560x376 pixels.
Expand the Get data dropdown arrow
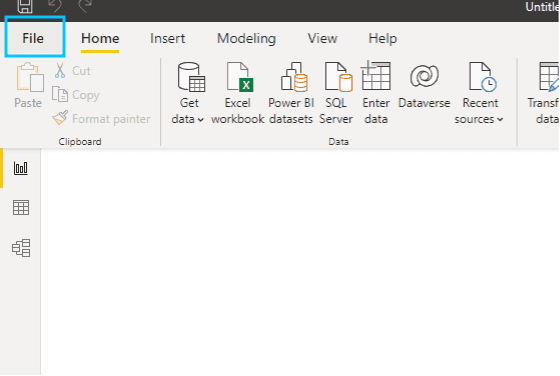tap(201, 120)
